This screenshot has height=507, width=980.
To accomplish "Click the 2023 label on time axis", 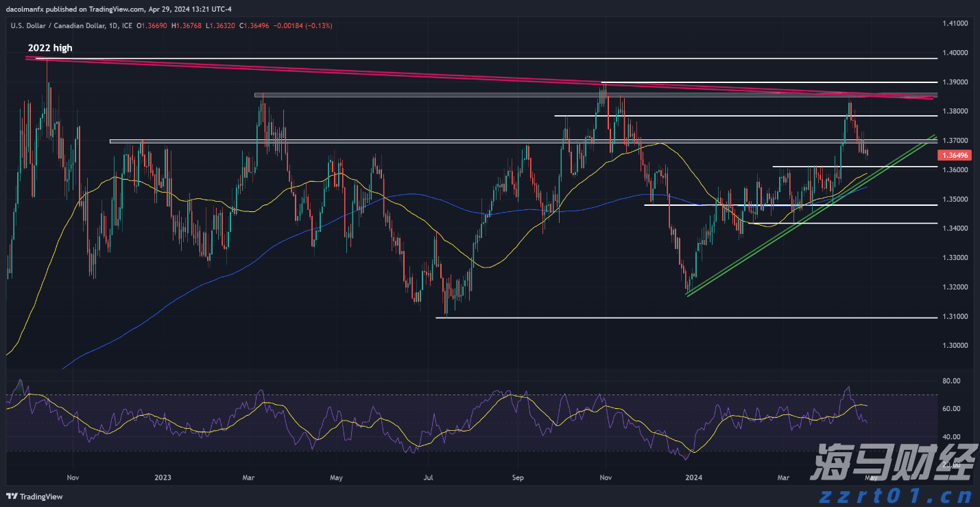I will click(x=163, y=477).
